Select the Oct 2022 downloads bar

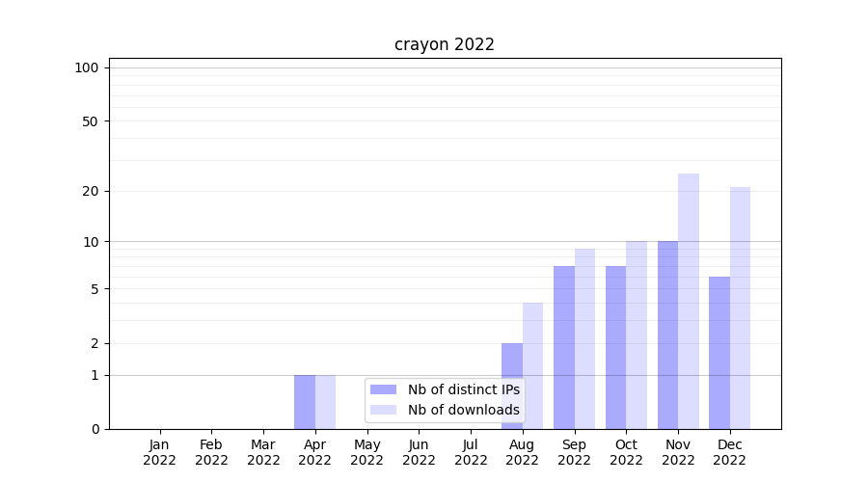(x=637, y=335)
